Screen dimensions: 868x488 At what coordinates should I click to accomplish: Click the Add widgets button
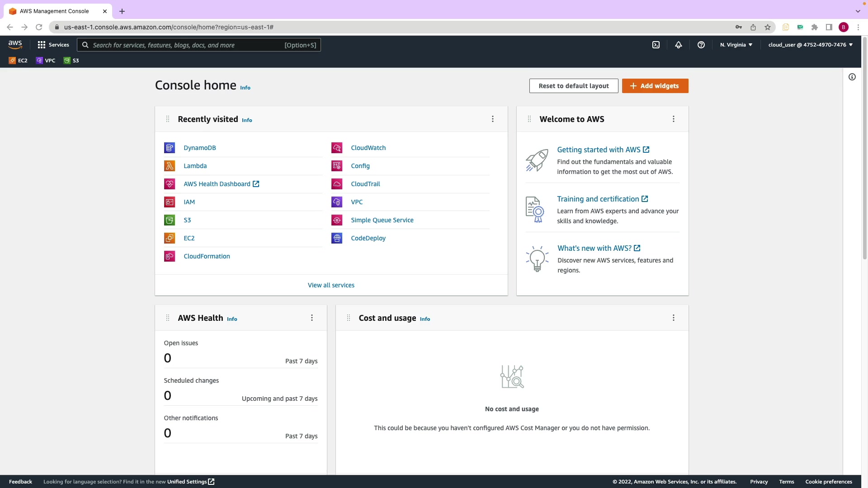tap(655, 86)
